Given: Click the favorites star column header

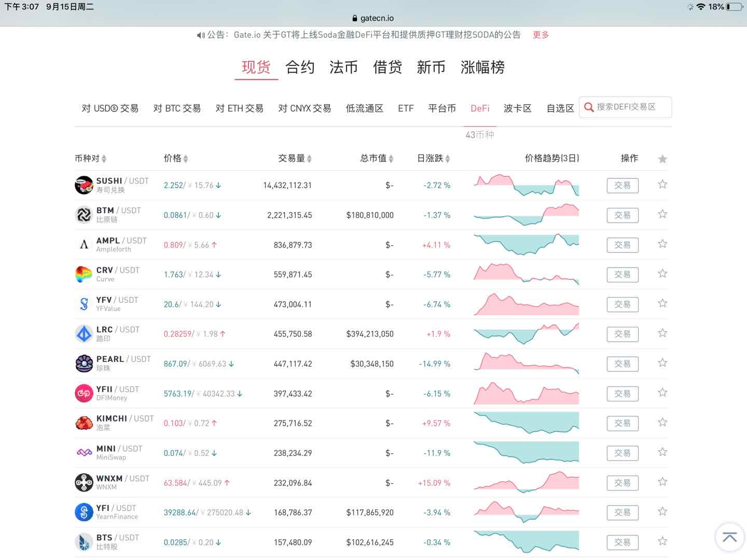Looking at the screenshot, I should coord(662,159).
